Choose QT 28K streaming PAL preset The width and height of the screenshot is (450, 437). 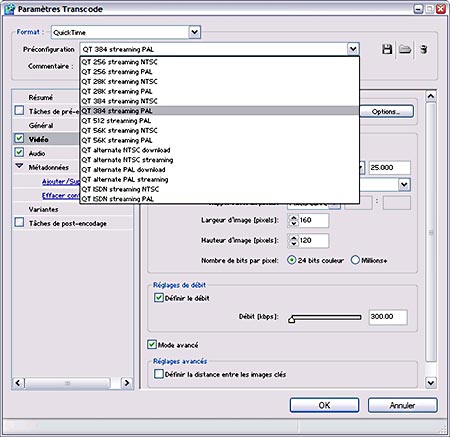[219, 91]
